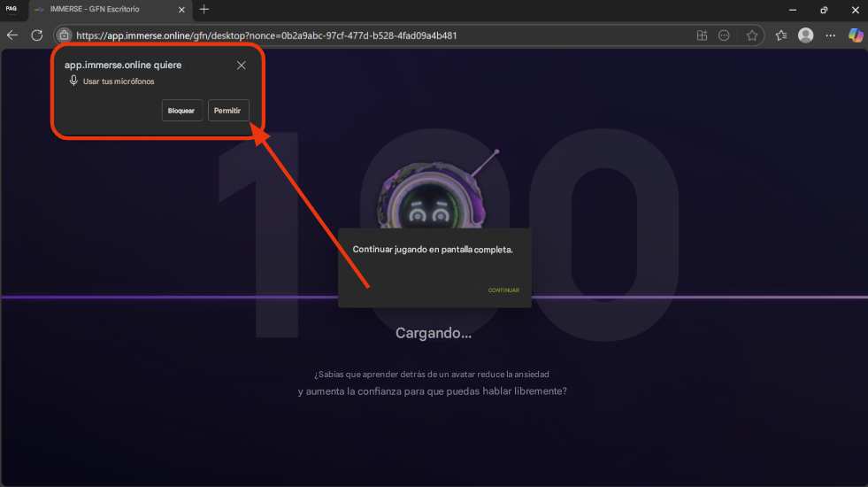Viewport: 868px width, 487px height.
Task: Open site info via the lock icon
Action: 64,35
